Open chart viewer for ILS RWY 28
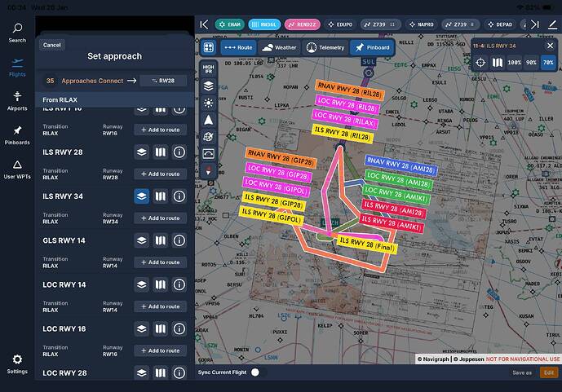 click(160, 152)
